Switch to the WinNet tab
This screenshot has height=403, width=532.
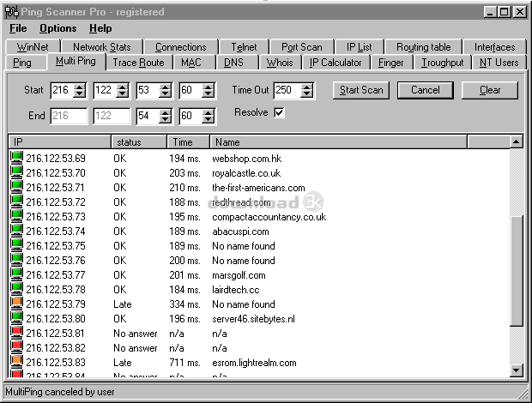pyautogui.click(x=33, y=47)
